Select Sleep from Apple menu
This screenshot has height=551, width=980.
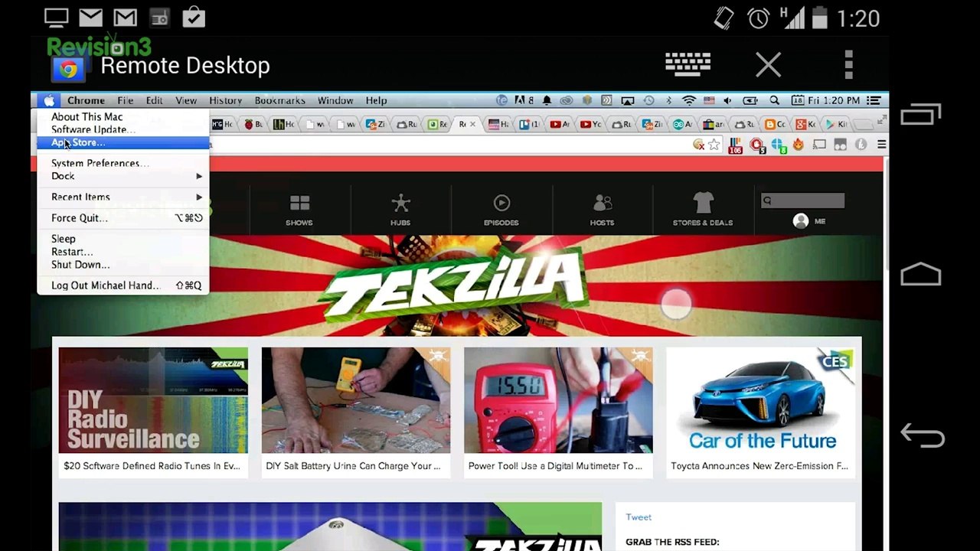click(x=123, y=239)
